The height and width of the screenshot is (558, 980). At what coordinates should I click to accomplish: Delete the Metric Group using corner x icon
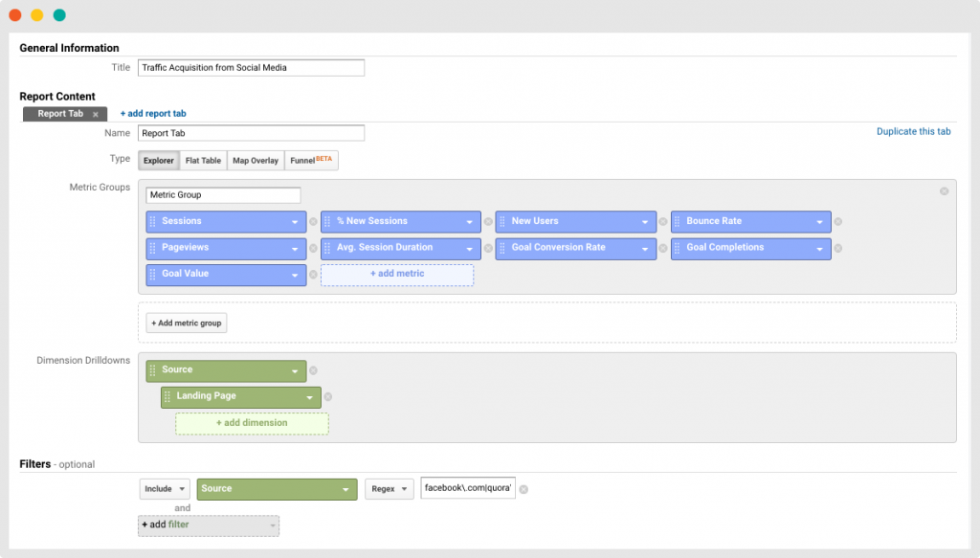[944, 191]
